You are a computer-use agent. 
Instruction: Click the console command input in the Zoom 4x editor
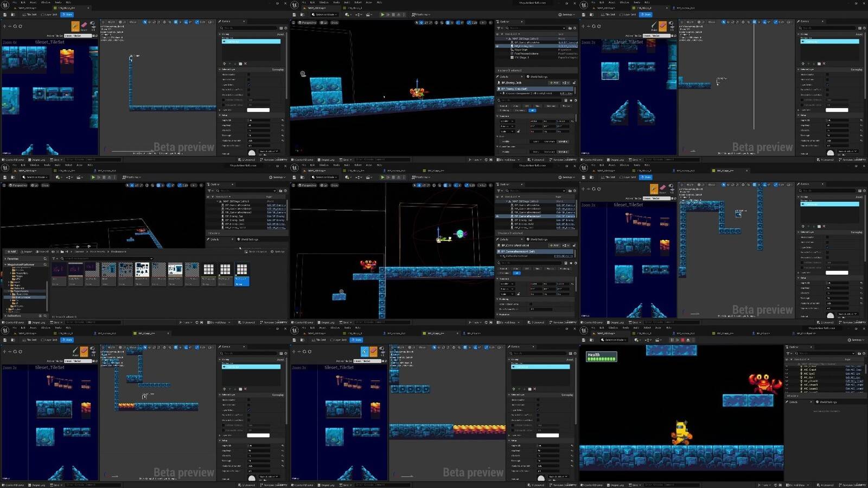point(92,160)
